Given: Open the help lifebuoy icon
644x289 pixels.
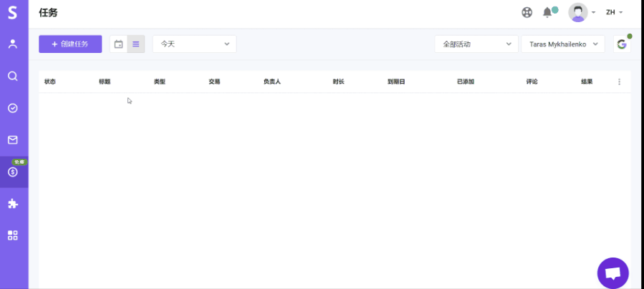Looking at the screenshot, I should click(527, 13).
